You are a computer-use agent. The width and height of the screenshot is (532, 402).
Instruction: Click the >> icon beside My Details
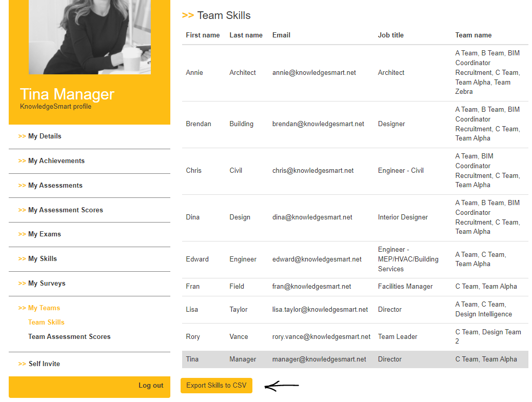pos(23,136)
